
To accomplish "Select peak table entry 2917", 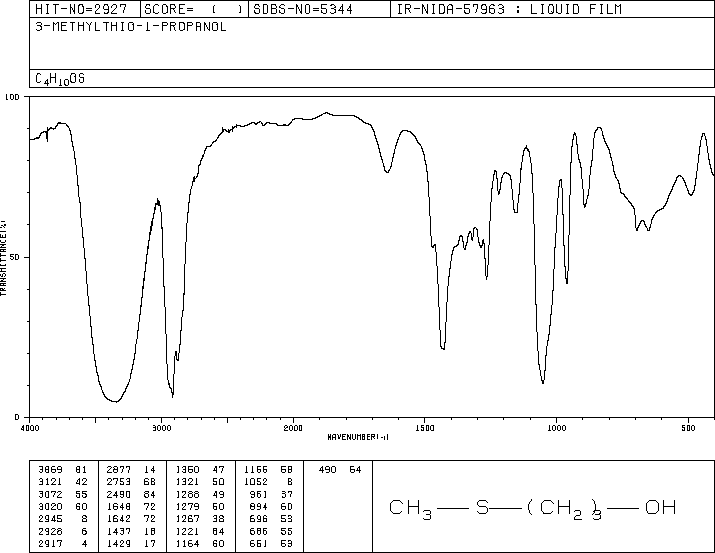I will (x=50, y=543).
